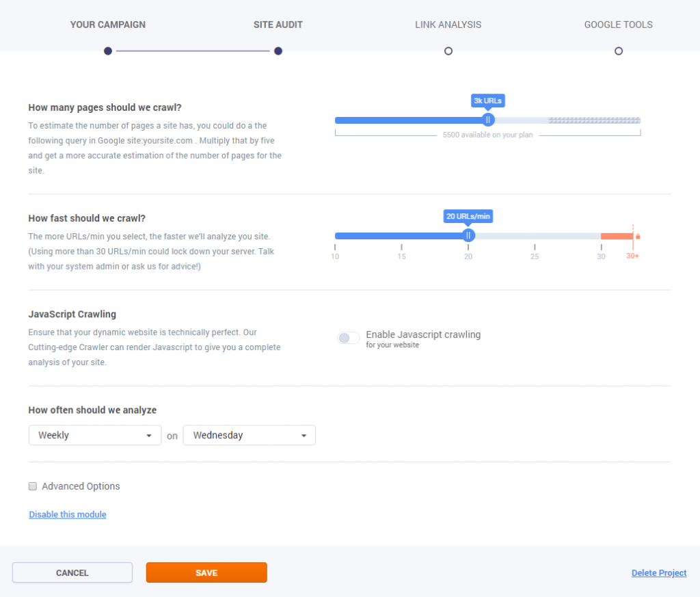Grab the 3k URLs crawl pages slider handle

coord(488,120)
